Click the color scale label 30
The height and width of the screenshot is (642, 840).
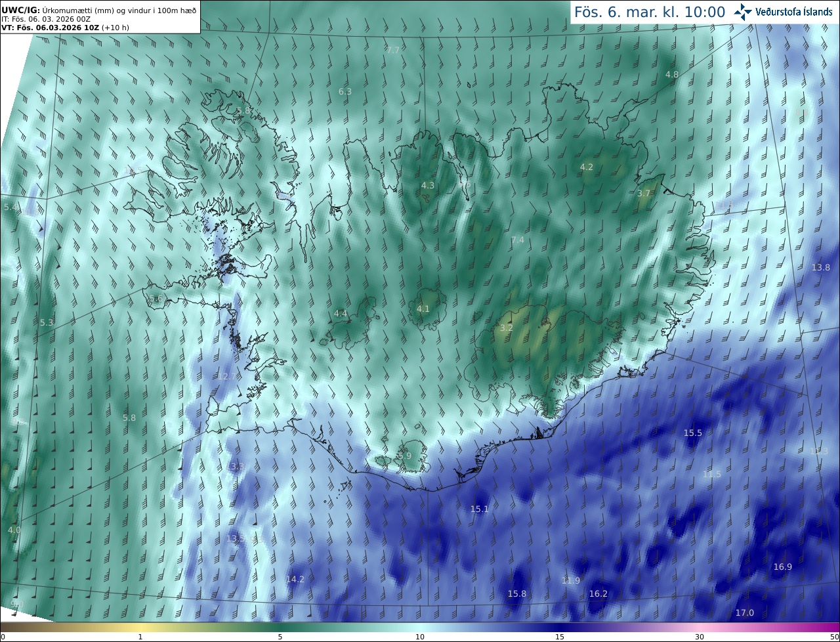700,637
